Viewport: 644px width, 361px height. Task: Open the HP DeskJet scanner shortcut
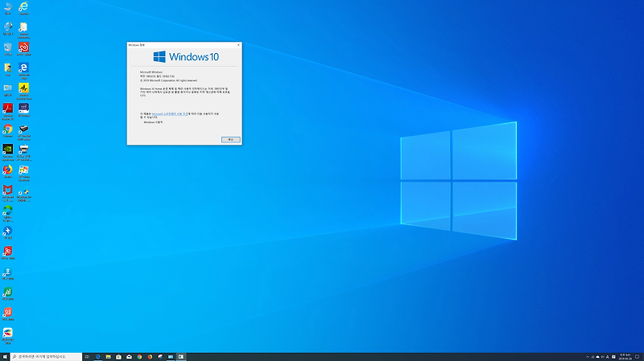[24, 131]
